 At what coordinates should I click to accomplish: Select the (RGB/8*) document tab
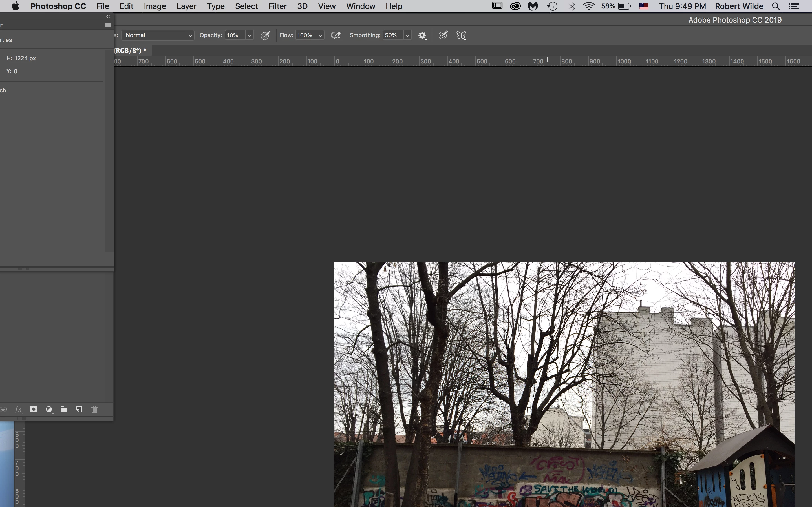coord(131,51)
